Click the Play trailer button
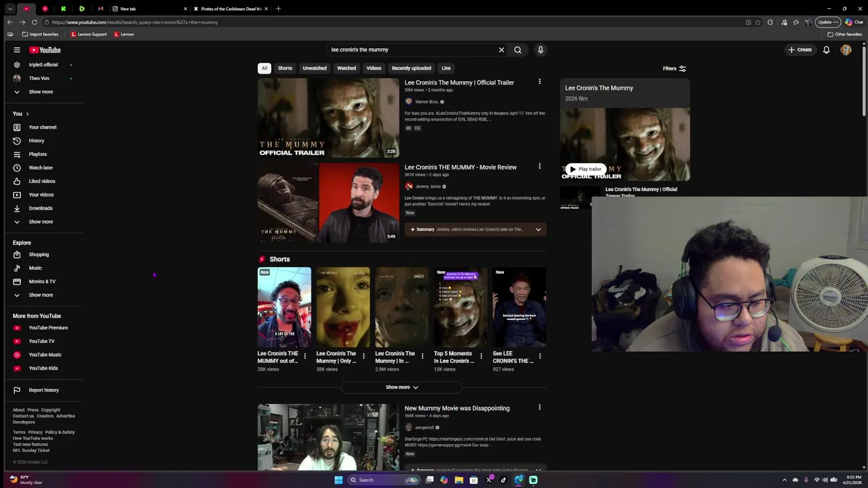Screen dimensions: 868x488 coord(585,169)
